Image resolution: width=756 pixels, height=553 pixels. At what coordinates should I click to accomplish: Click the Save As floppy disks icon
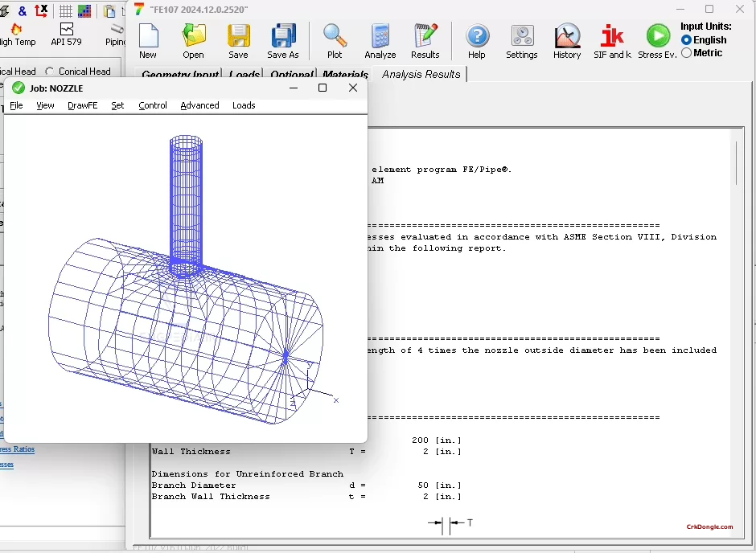point(283,36)
